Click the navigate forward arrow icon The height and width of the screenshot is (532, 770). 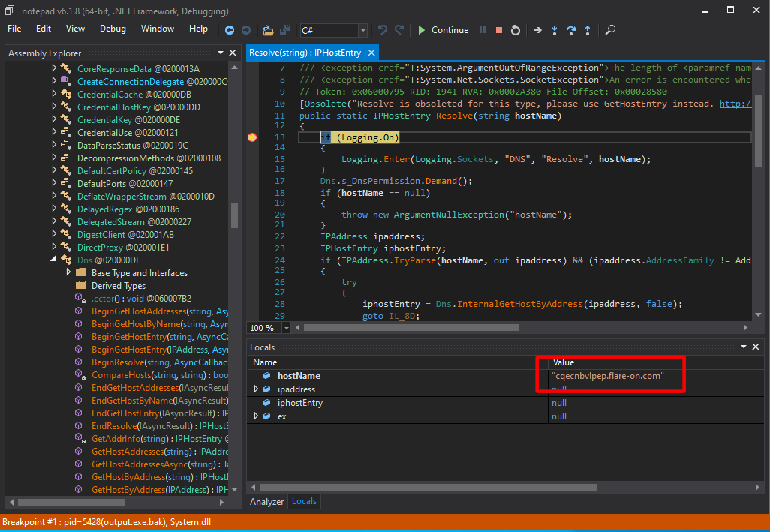click(x=246, y=30)
